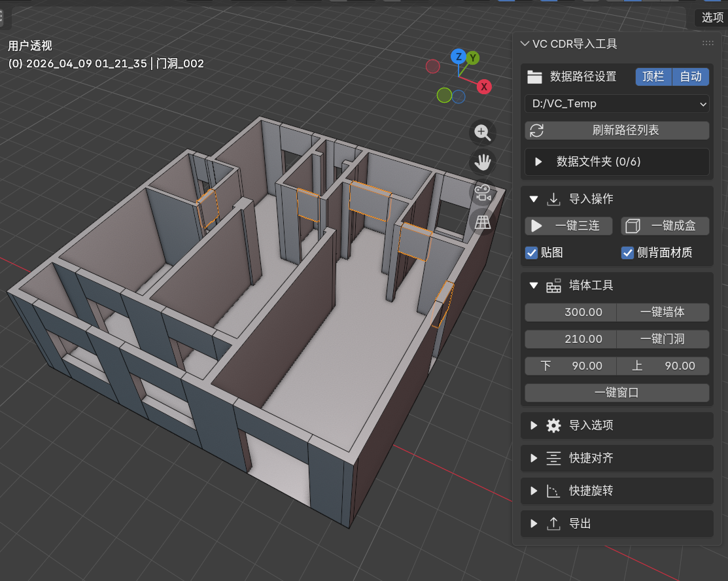728x581 pixels.
Task: Open the D:/VC_Temp path dropdown
Action: (617, 103)
